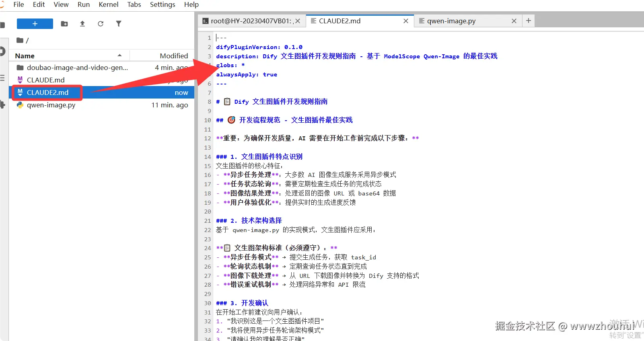Click the Upload Files arrow icon
The width and height of the screenshot is (644, 341).
click(82, 24)
